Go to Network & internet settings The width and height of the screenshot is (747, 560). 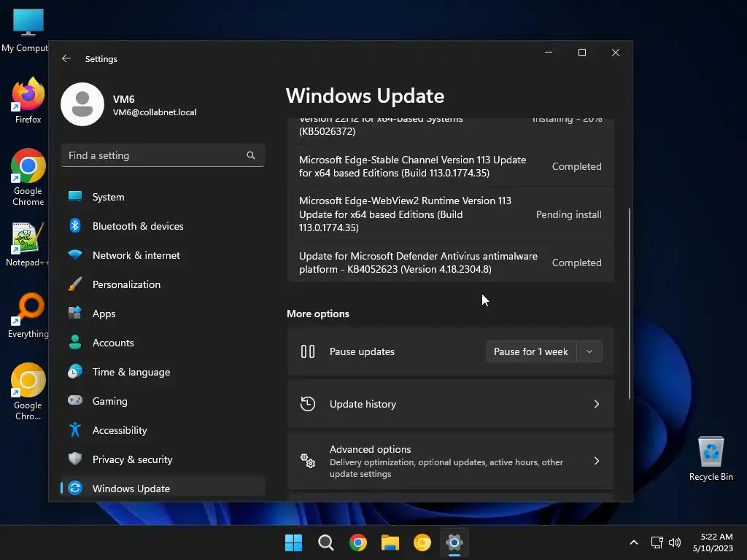(x=163, y=254)
